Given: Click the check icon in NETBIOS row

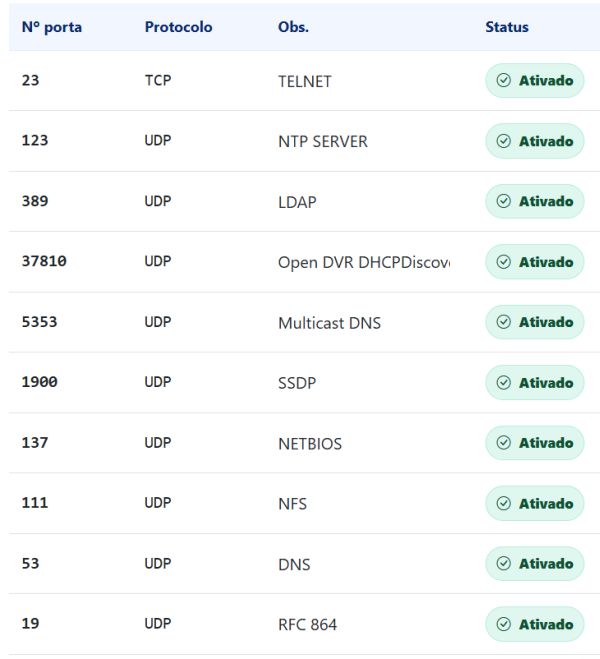Looking at the screenshot, I should pos(504,443).
